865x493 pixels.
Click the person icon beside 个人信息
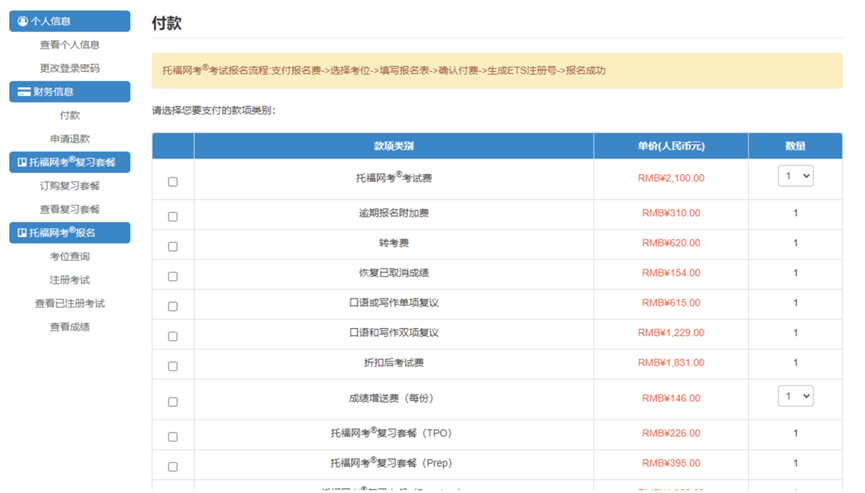[23, 21]
